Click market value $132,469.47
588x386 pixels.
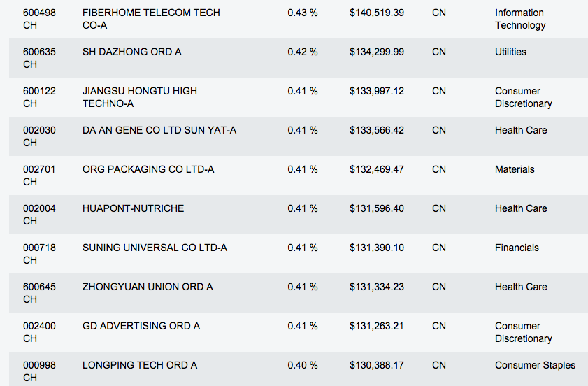376,169
